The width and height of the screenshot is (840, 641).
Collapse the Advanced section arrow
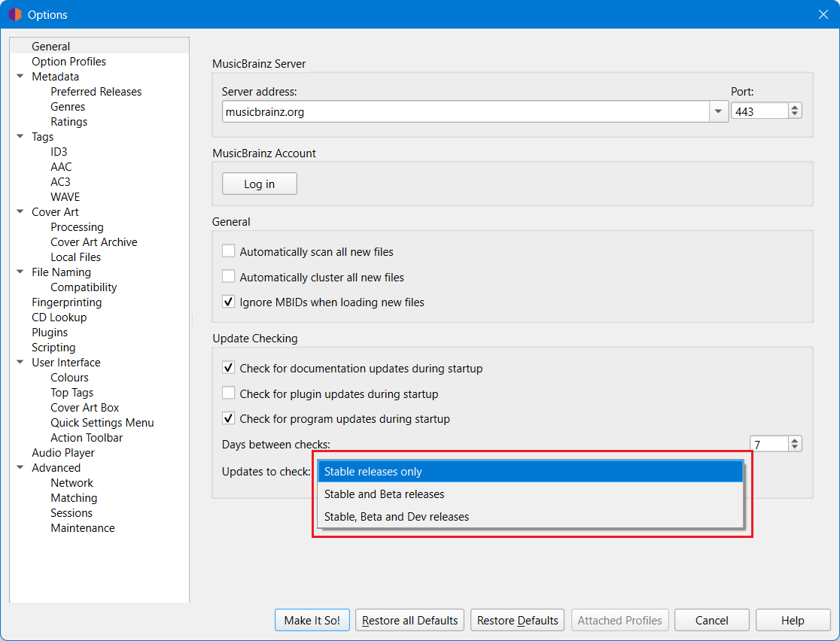click(20, 468)
